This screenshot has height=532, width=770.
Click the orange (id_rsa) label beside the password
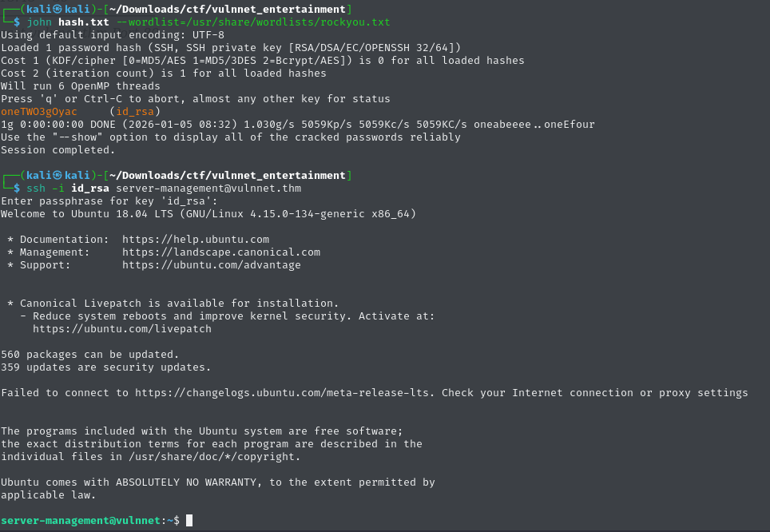pyautogui.click(x=135, y=112)
